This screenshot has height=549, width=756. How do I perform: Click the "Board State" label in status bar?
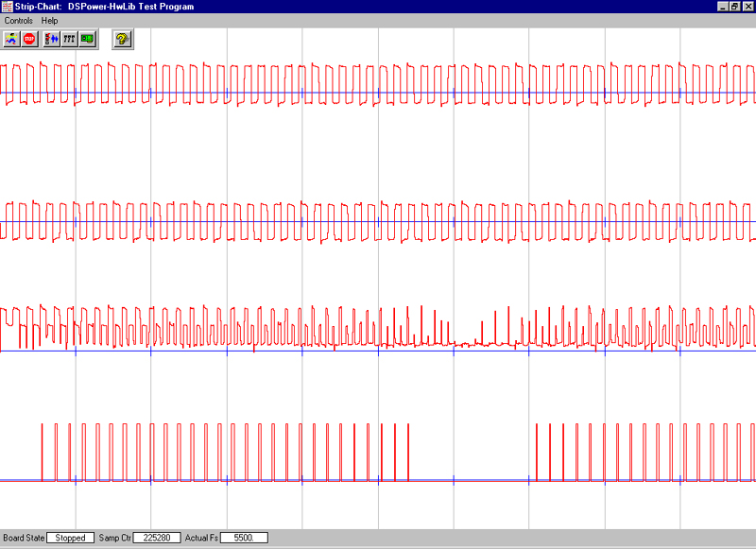24,538
